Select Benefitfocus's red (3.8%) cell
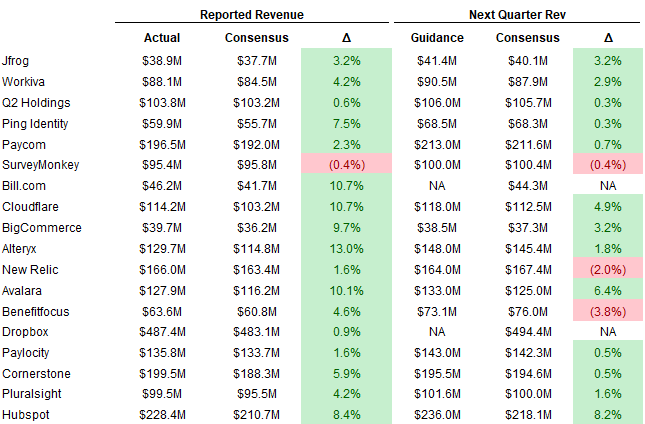Viewport: 645px width, 424px height. (x=608, y=311)
